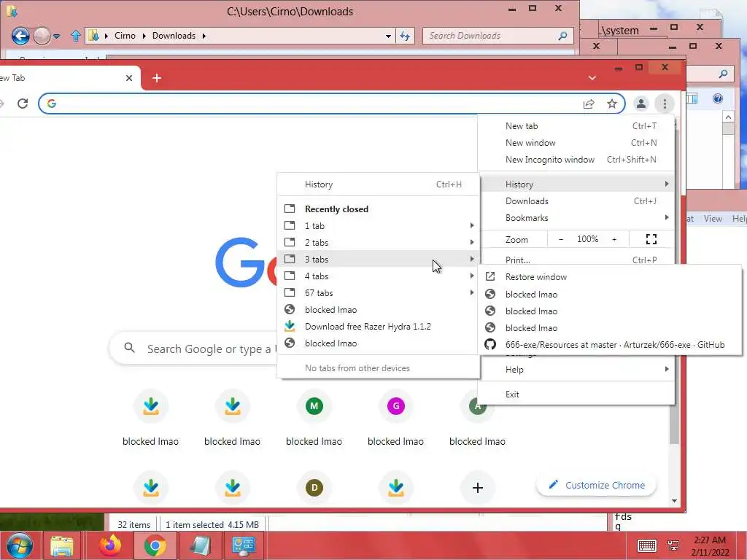This screenshot has height=560, width=747.
Task: Select New tab in the Chrome menu
Action: click(x=576, y=126)
